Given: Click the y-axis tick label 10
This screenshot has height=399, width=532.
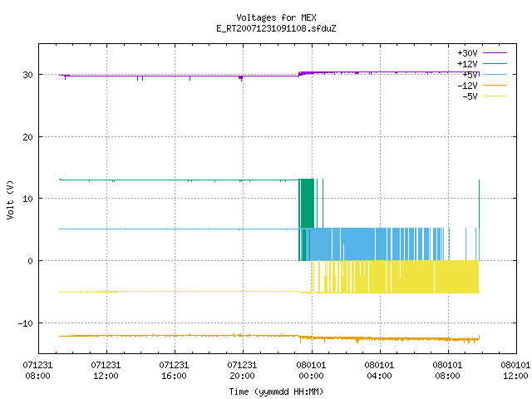Looking at the screenshot, I should (x=27, y=199).
